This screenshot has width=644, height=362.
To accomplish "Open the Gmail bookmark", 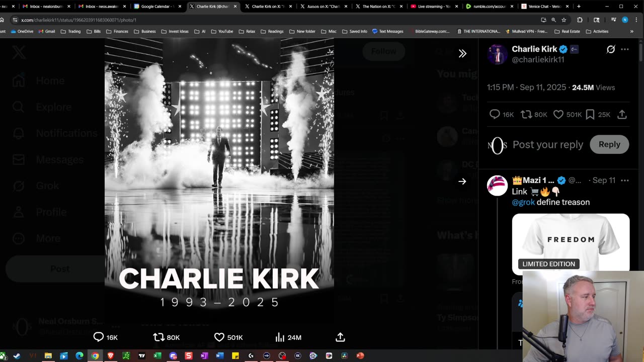I will pos(47,31).
